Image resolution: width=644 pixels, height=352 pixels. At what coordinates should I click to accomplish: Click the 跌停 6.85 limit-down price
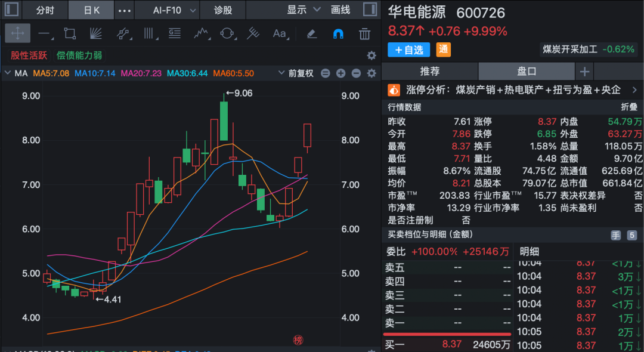[x=547, y=134]
